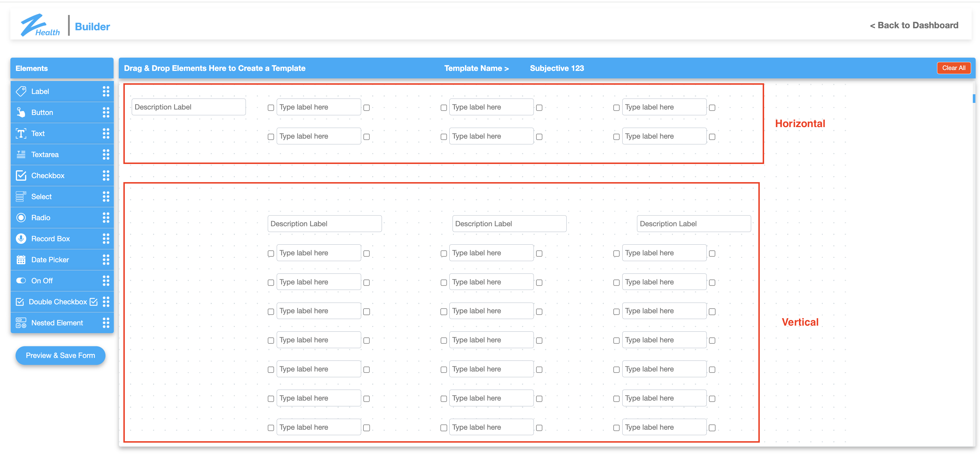This screenshot has width=980, height=468.
Task: Click the Builder title link
Action: (93, 27)
